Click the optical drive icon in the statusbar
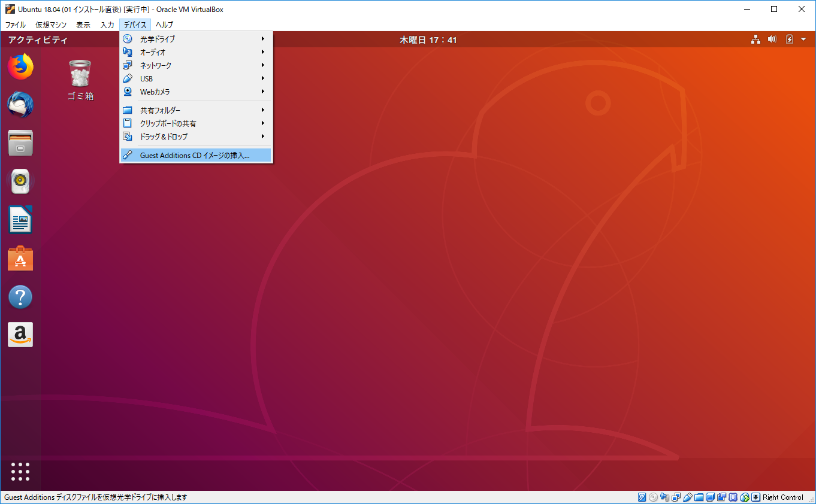 (652, 497)
